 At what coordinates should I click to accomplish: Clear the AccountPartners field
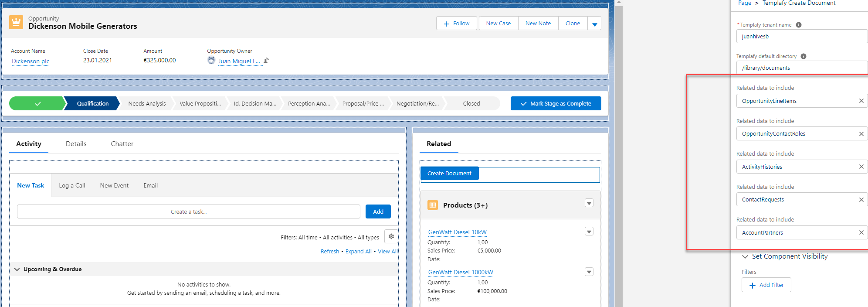point(861,232)
